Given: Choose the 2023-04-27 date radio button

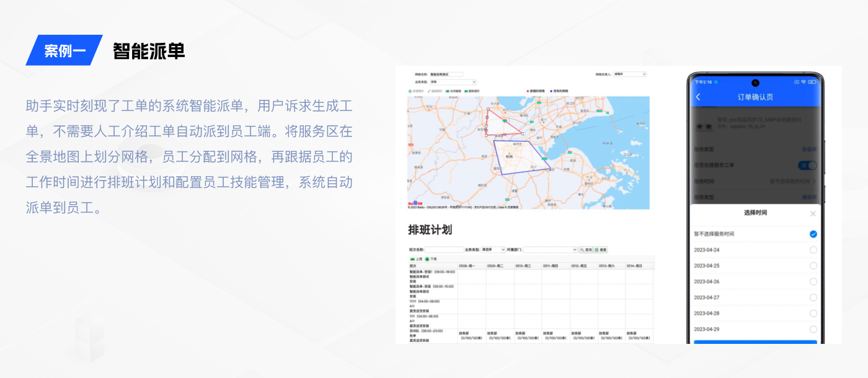Looking at the screenshot, I should click(813, 297).
